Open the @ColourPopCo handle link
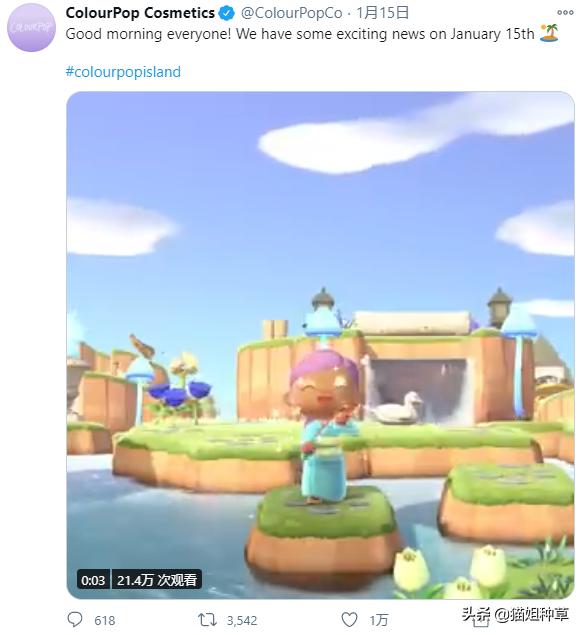 [292, 13]
